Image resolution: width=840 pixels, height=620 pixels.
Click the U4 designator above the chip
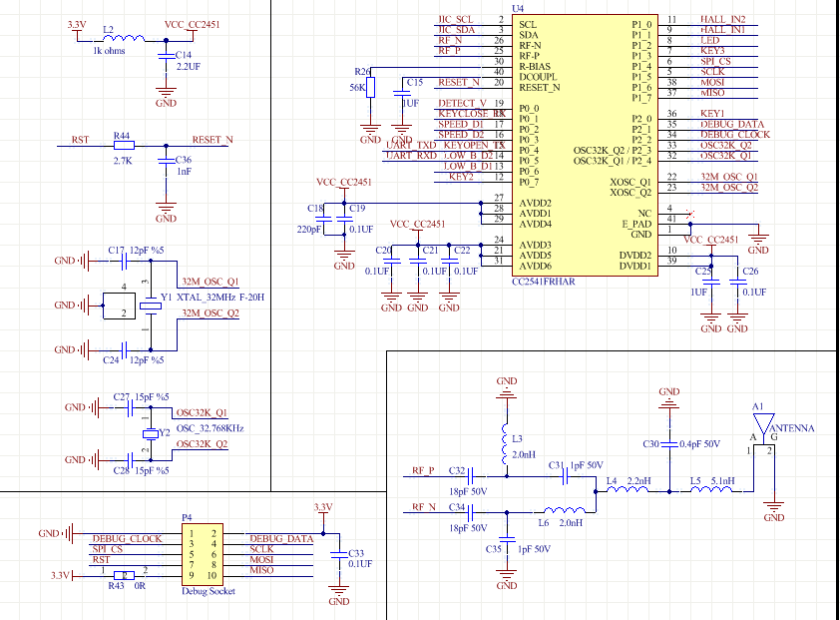point(518,9)
